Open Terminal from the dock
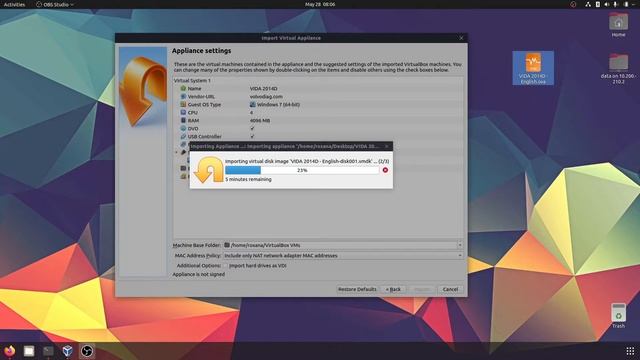Viewport: 640px width, 360px height. coord(48,351)
